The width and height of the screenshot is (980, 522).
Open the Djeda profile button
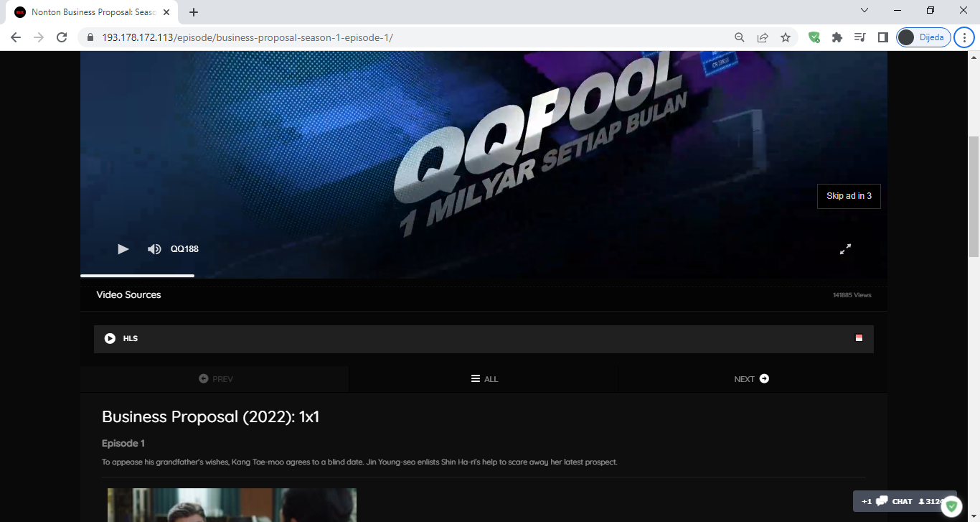coord(924,37)
